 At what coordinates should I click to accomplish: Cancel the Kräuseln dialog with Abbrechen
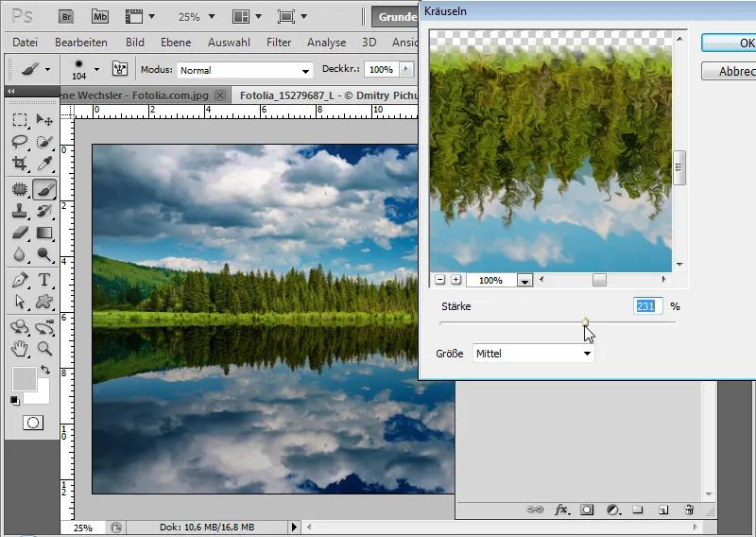coord(729,72)
